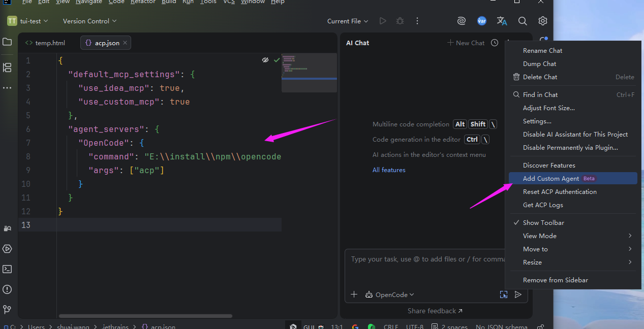
Task: Open the Terminal tool window icon
Action: pyautogui.click(x=7, y=269)
